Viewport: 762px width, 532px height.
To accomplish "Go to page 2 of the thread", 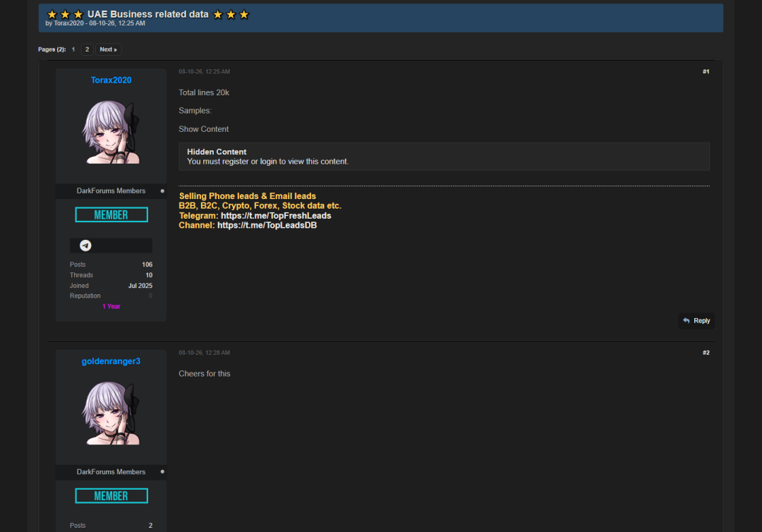I will coord(87,49).
